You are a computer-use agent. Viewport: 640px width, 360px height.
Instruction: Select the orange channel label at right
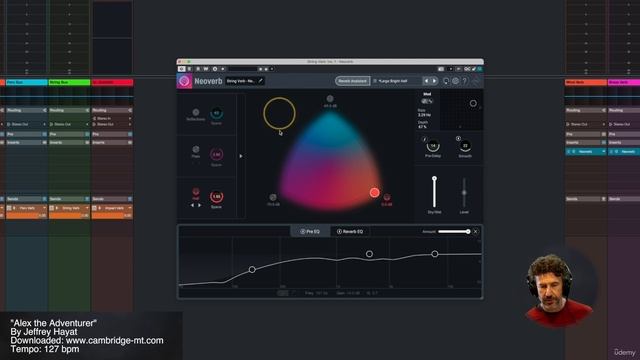tap(586, 82)
